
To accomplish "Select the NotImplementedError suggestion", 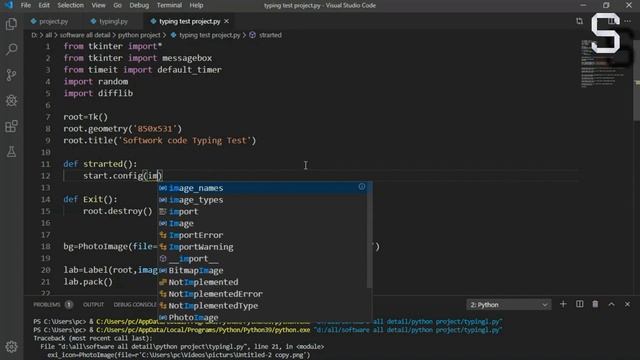I will pos(262,294).
